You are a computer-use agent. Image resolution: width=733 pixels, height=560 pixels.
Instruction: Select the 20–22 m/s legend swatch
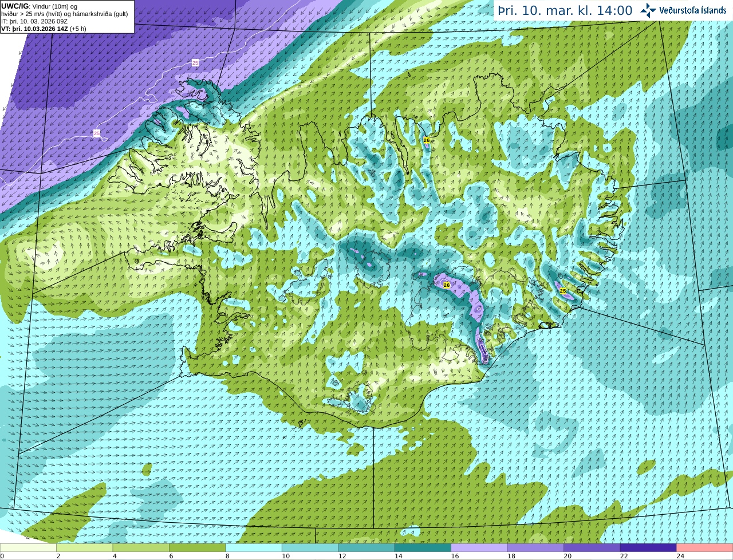click(592, 548)
